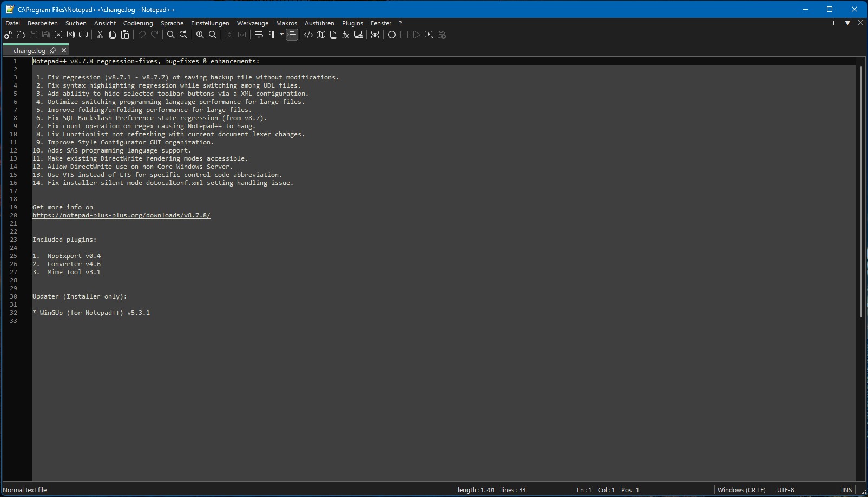Open the question mark help menu
This screenshot has height=497, width=868.
[x=400, y=23]
